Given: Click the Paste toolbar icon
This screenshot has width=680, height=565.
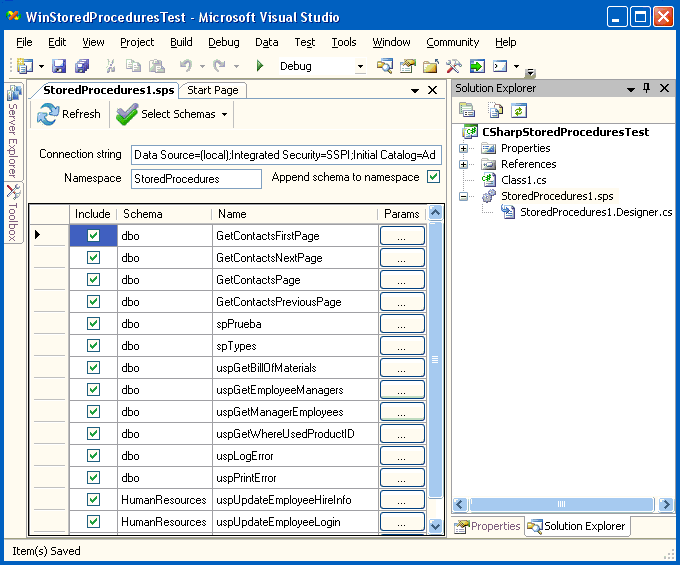Looking at the screenshot, I should point(157,66).
